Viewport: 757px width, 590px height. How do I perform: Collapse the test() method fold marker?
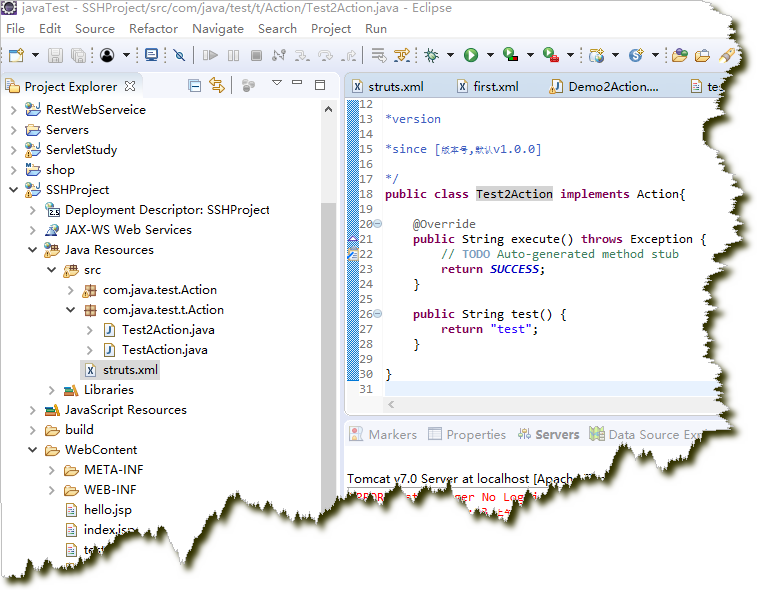pos(377,314)
